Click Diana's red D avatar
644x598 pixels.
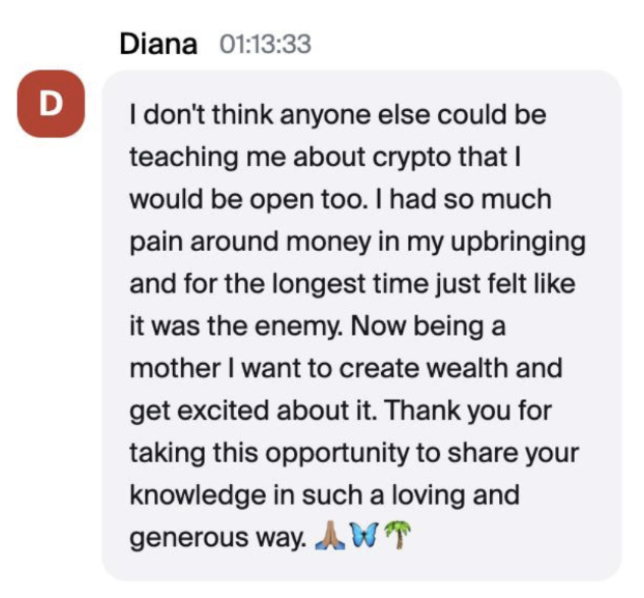(x=51, y=104)
